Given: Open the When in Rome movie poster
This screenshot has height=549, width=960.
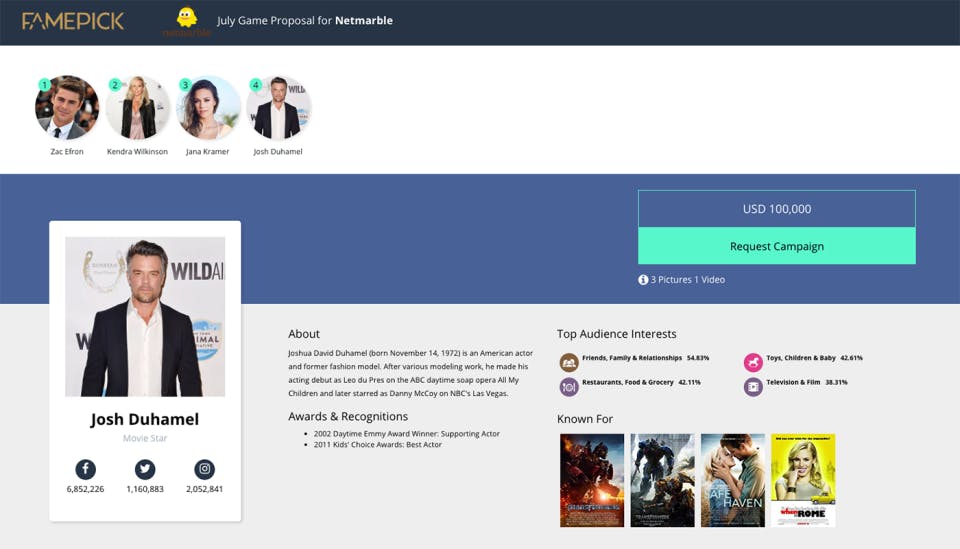Looking at the screenshot, I should pyautogui.click(x=803, y=480).
